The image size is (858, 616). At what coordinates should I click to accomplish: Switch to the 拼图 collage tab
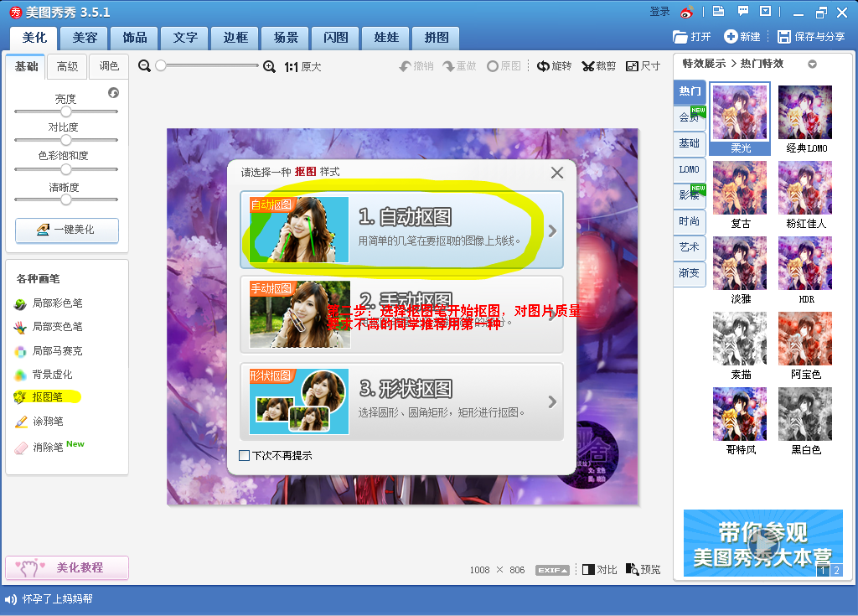point(436,37)
